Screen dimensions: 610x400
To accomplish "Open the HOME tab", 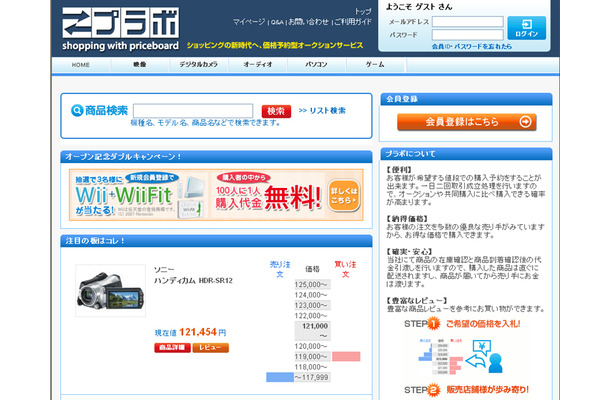I will coord(81,65).
